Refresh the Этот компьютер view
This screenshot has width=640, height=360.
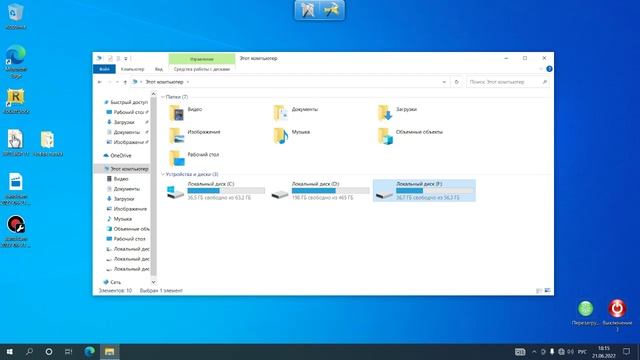coord(457,82)
